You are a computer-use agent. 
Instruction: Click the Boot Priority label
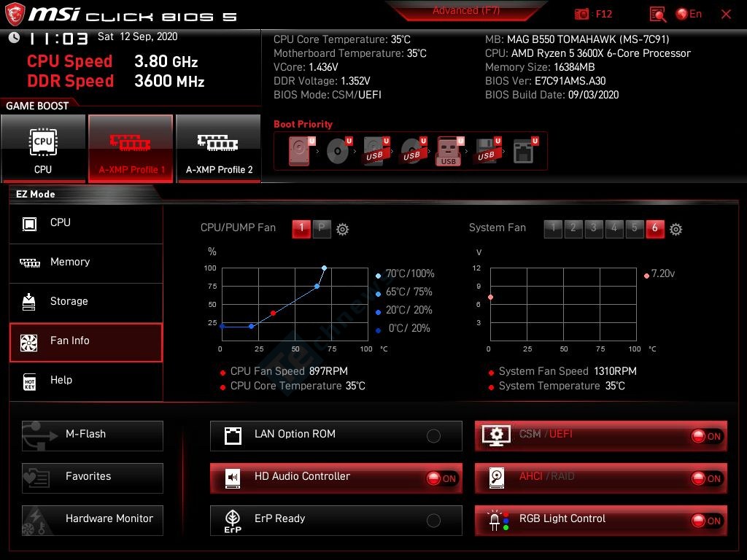coord(303,124)
